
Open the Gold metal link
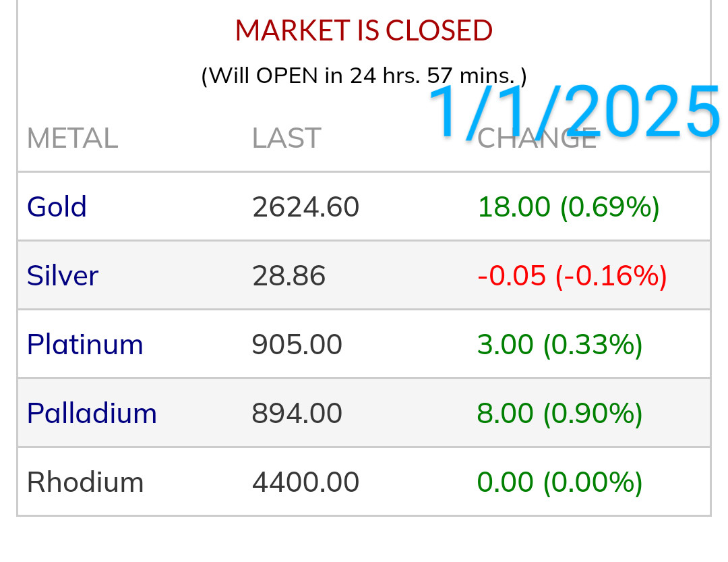tap(57, 206)
